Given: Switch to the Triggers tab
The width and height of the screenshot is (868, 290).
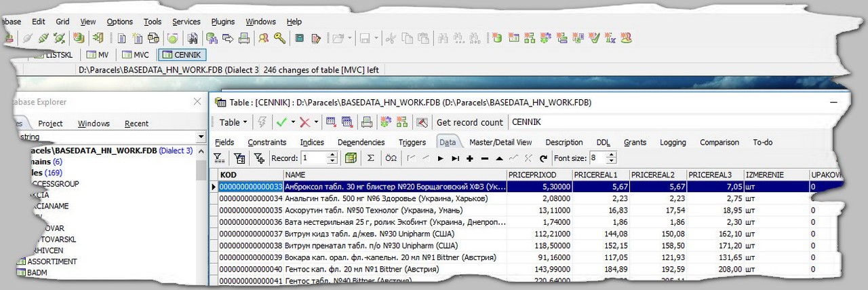Looking at the screenshot, I should click(412, 143).
